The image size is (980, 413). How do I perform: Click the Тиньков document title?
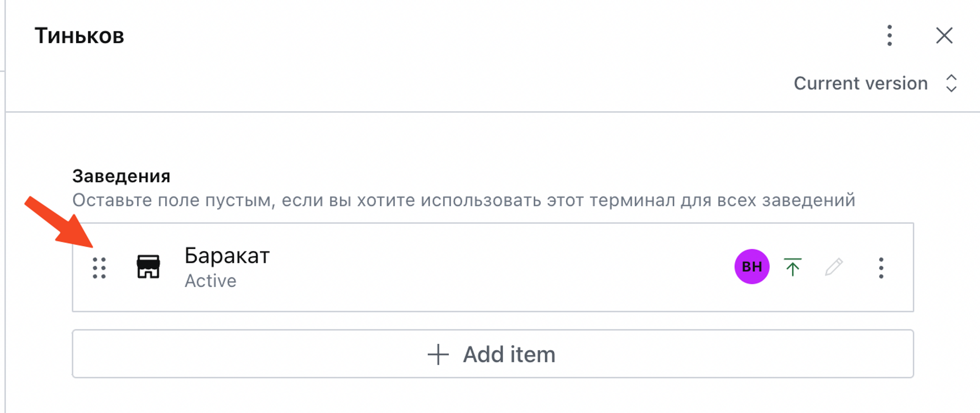coord(79,36)
